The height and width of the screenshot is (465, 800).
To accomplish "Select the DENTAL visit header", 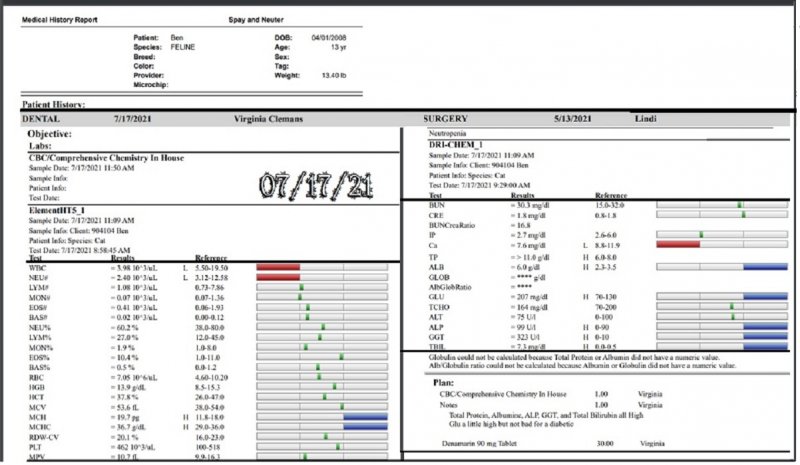I will pos(48,119).
